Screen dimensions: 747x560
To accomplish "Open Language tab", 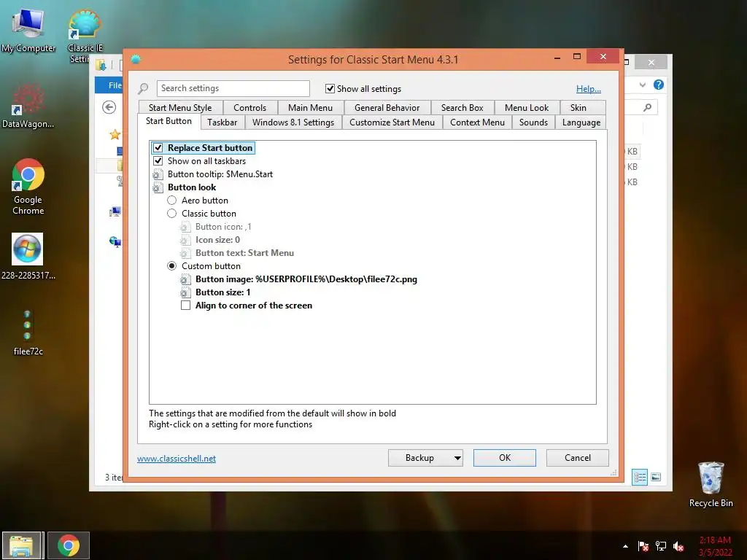I will click(x=581, y=122).
